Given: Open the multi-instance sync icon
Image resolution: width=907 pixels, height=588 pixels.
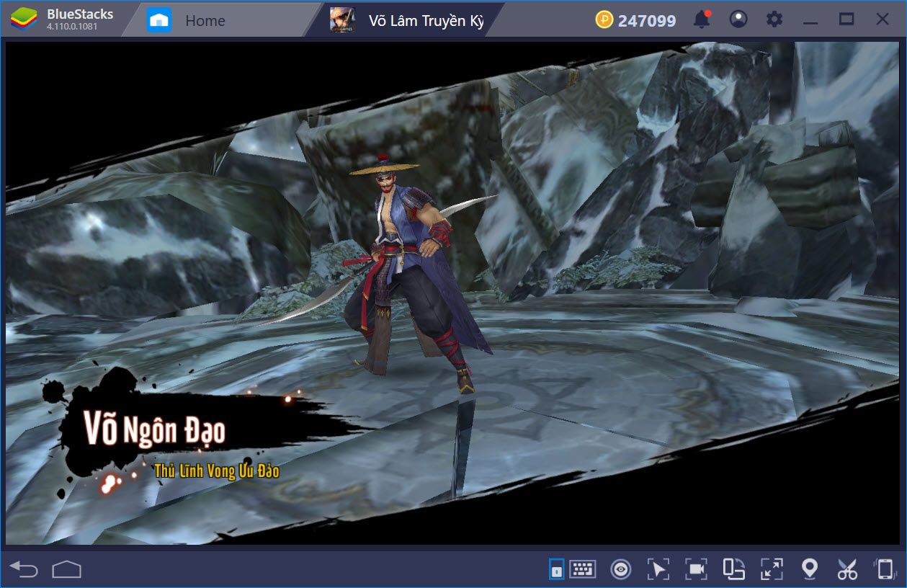Looking at the screenshot, I should pos(734,569).
